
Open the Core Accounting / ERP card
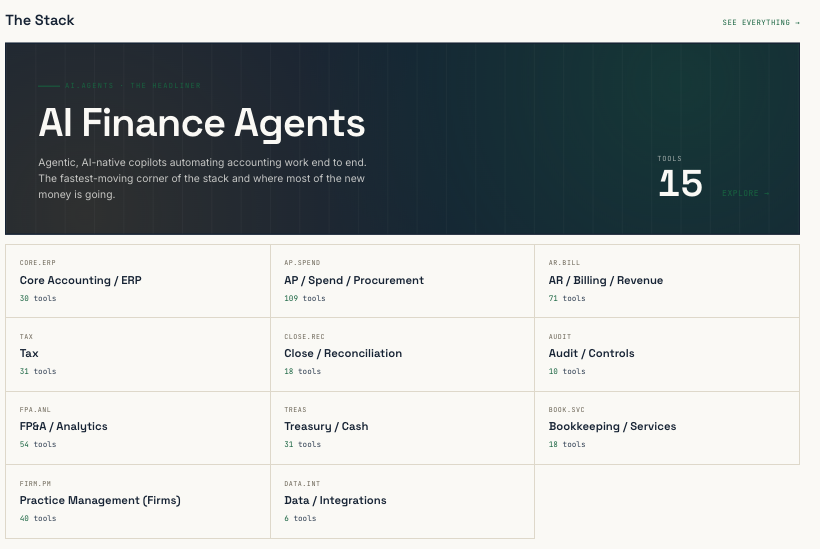click(x=138, y=281)
